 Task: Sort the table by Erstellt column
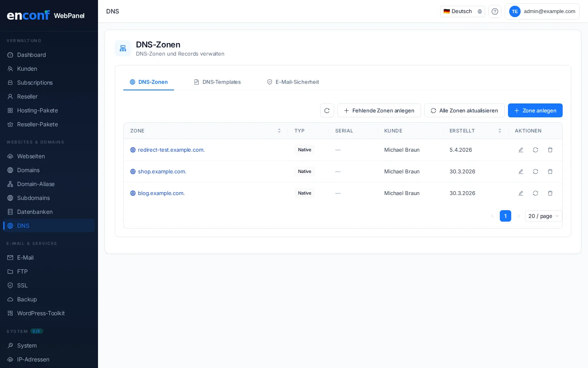click(499, 131)
